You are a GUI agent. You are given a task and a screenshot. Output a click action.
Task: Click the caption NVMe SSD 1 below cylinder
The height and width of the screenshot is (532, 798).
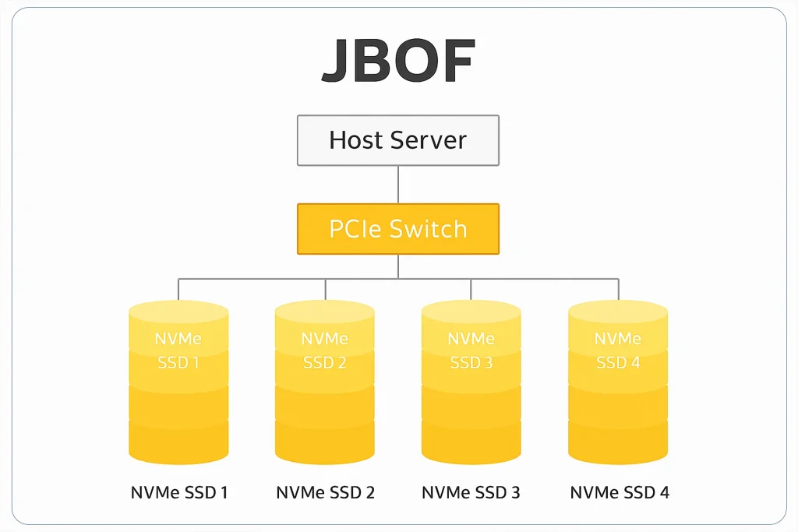tap(179, 492)
